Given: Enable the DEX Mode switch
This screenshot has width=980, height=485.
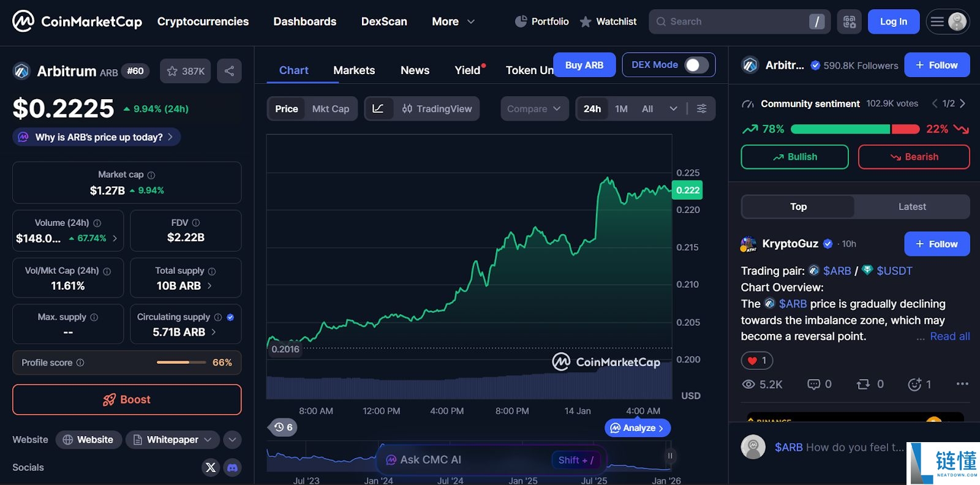Looking at the screenshot, I should 696,65.
